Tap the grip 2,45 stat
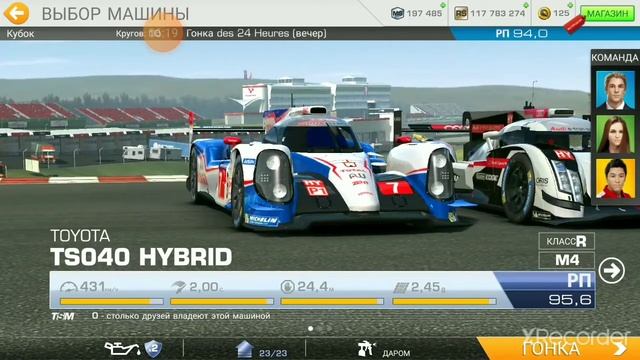The width and height of the screenshot is (640, 360). 419,287
